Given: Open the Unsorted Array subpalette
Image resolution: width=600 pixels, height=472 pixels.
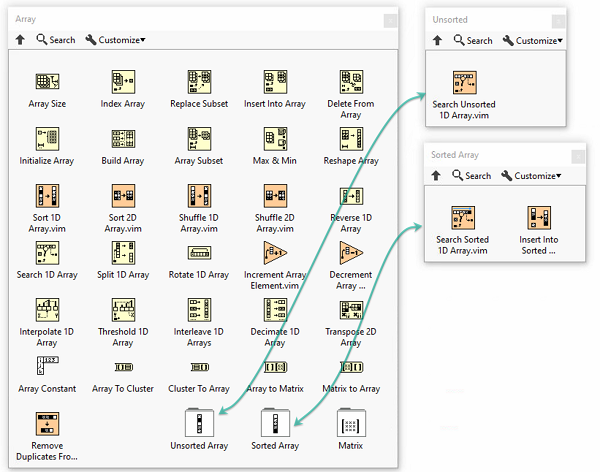Looking at the screenshot, I should [x=199, y=423].
